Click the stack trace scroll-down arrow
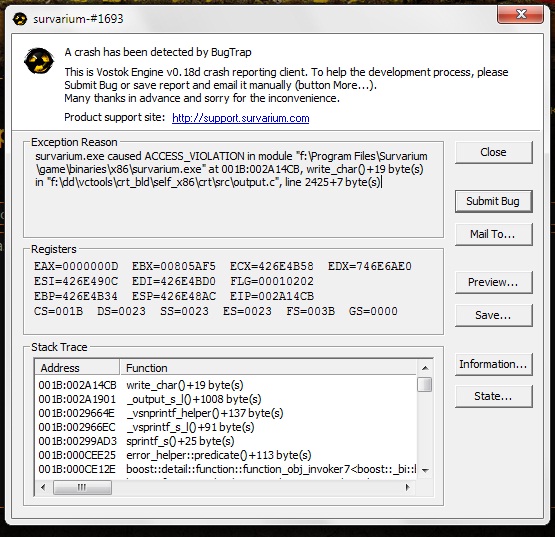555x537 pixels. [x=425, y=470]
